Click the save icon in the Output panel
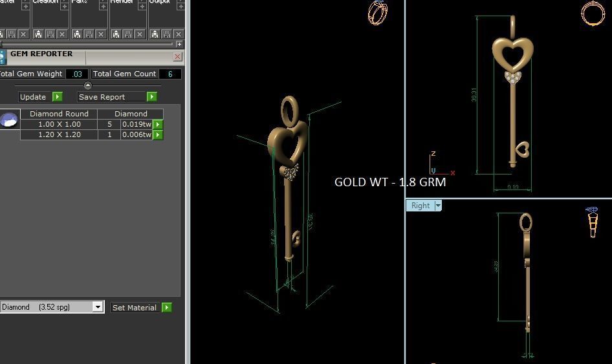 click(x=167, y=34)
